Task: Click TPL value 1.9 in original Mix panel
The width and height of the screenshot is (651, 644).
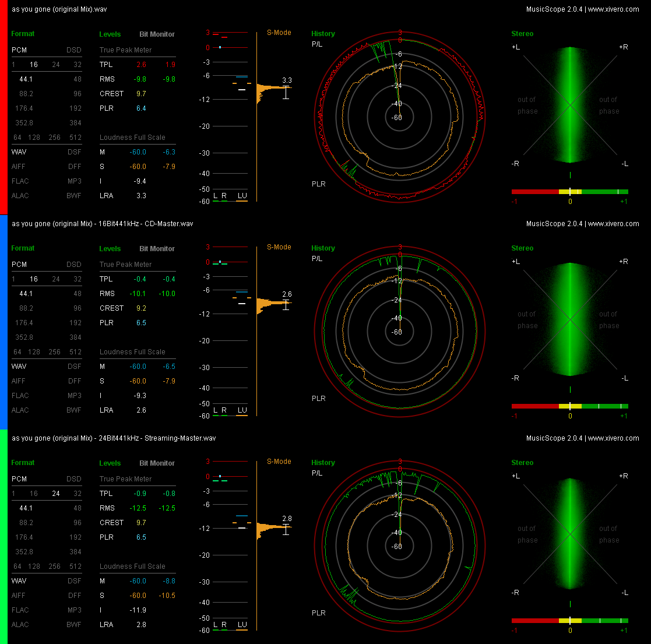Action: [170, 65]
